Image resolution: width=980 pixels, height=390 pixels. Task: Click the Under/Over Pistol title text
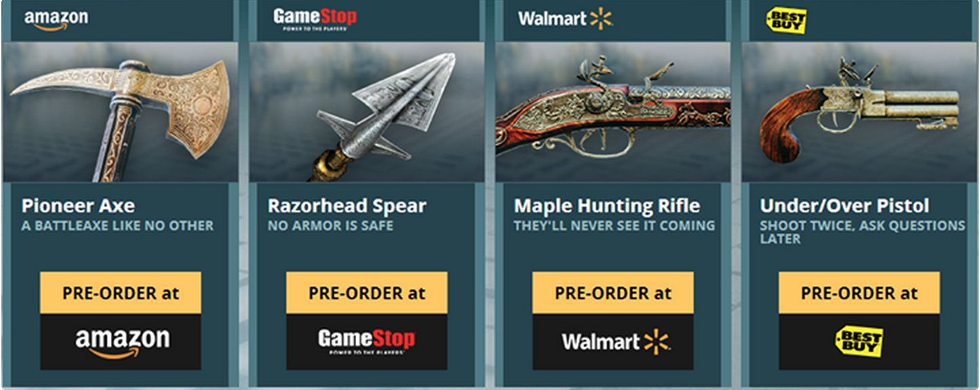point(845,206)
